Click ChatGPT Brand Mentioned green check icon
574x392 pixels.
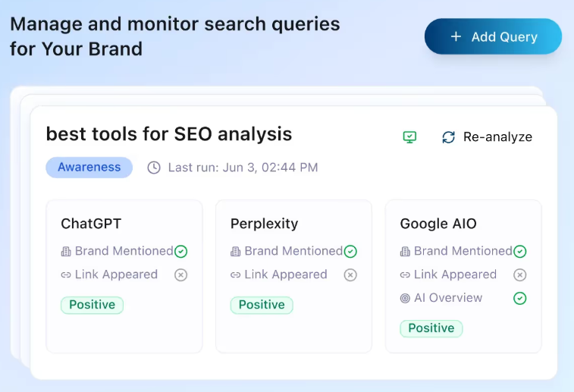[x=180, y=252]
